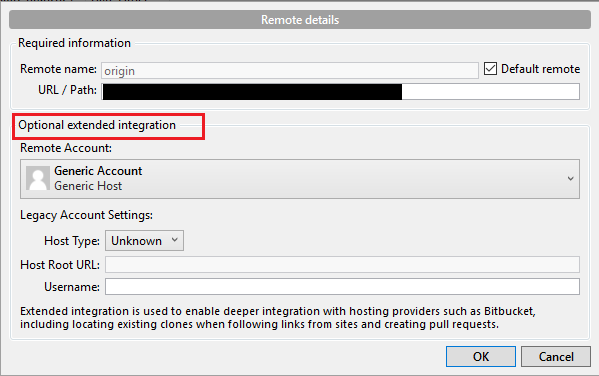Click the Username label
The height and width of the screenshot is (376, 599).
pyautogui.click(x=72, y=287)
